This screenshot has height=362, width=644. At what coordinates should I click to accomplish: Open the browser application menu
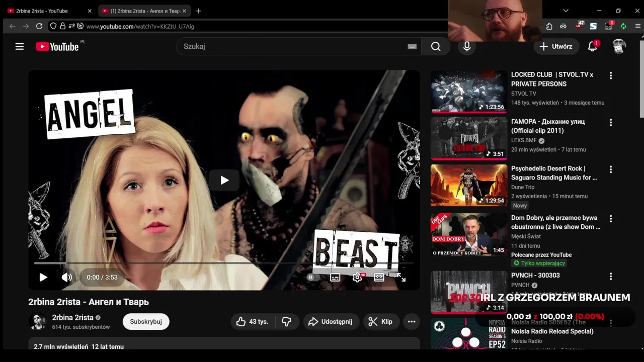(638, 26)
